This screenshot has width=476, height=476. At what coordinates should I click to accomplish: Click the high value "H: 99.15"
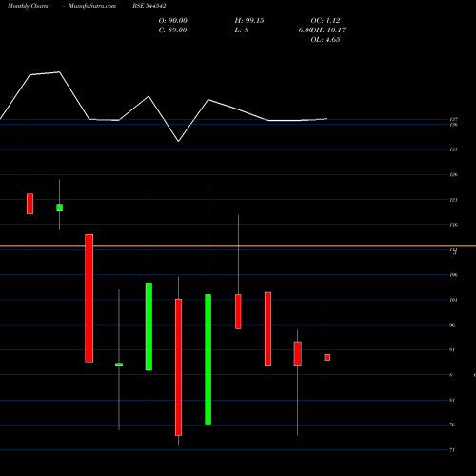point(249,21)
